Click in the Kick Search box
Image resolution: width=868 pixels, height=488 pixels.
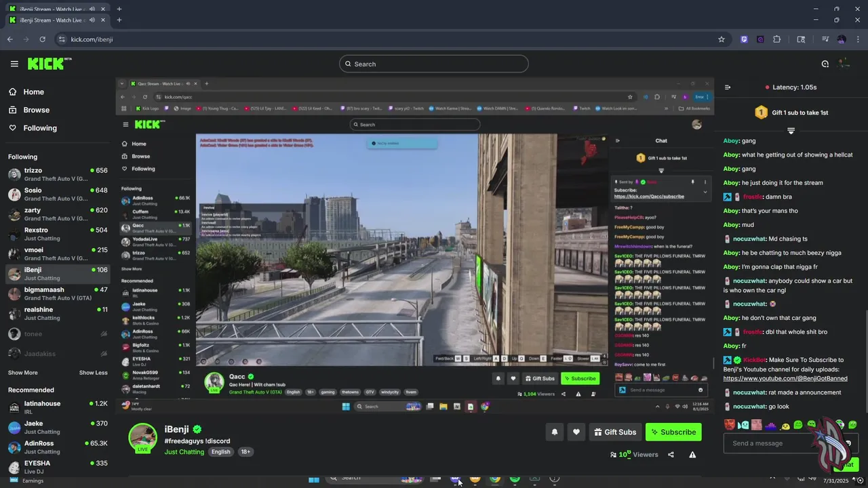(434, 64)
